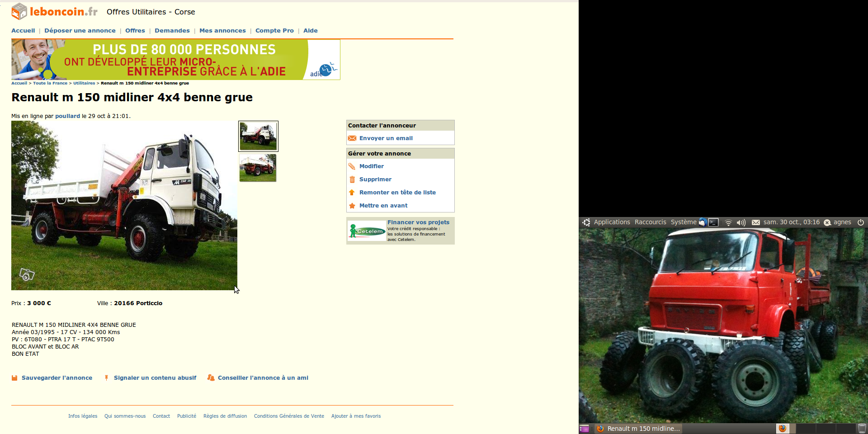868x434 pixels.
Task: Click Supprimer to delete the ad
Action: click(x=375, y=179)
